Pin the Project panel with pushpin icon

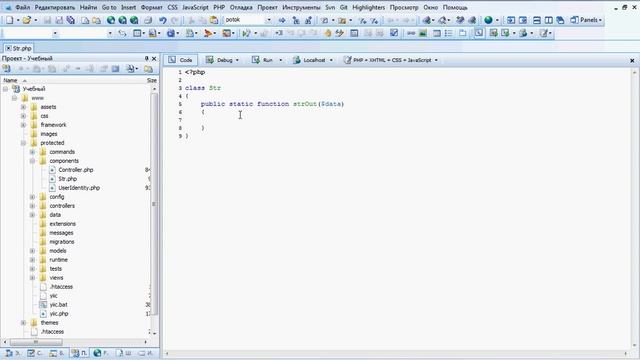tap(147, 58)
